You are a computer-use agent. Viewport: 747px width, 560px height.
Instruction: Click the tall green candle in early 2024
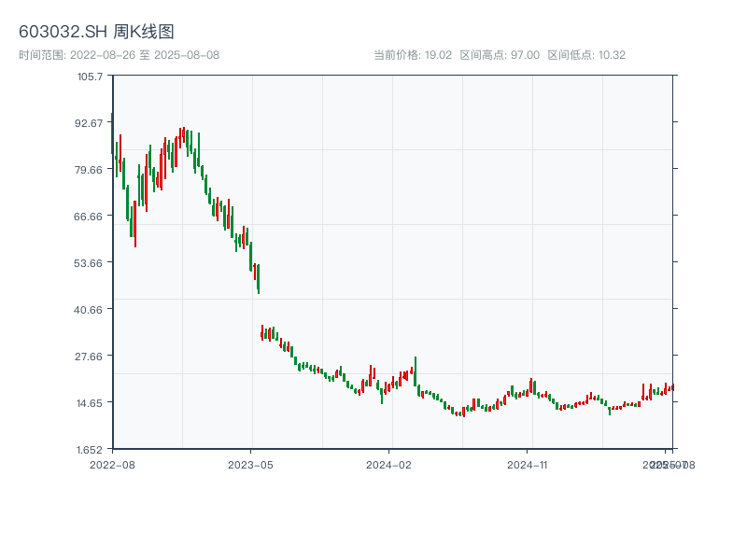416,371
